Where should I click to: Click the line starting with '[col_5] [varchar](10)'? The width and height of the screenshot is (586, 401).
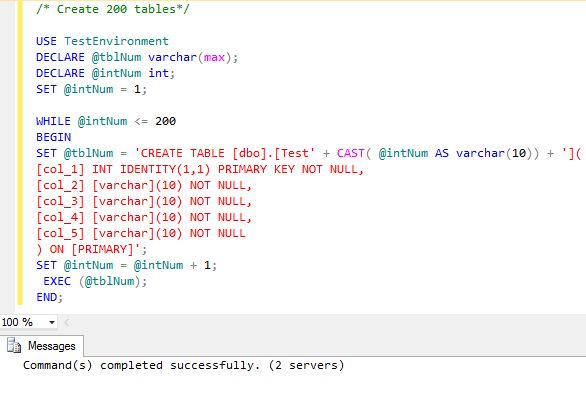coord(141,233)
